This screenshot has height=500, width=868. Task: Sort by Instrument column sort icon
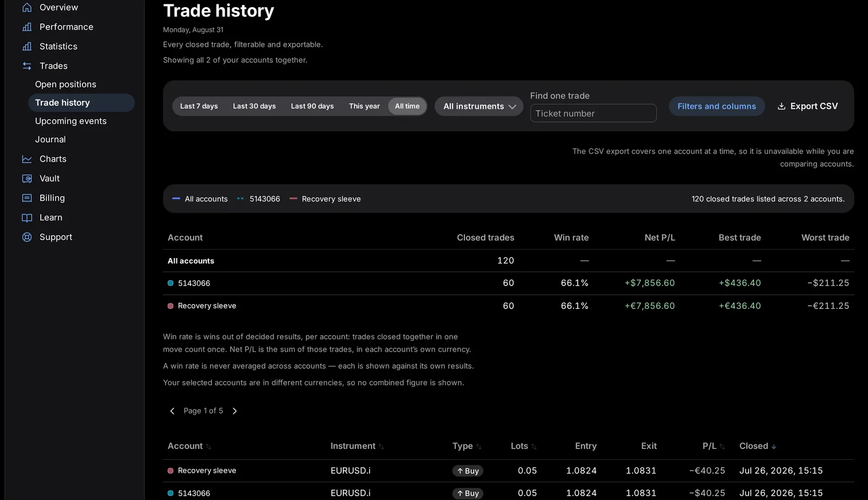point(381,447)
